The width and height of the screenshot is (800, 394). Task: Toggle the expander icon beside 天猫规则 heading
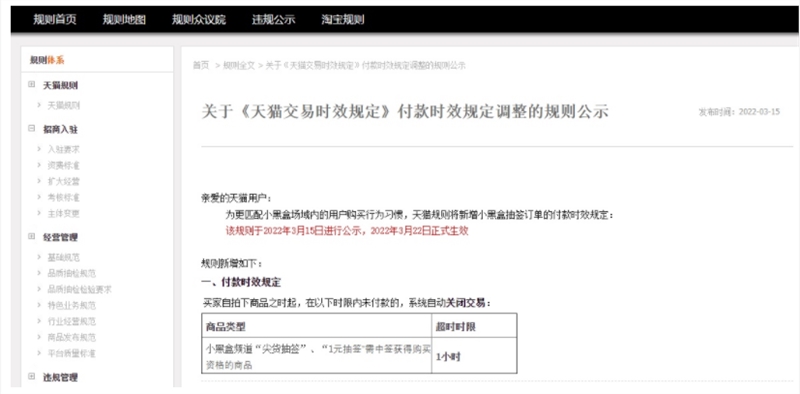32,85
